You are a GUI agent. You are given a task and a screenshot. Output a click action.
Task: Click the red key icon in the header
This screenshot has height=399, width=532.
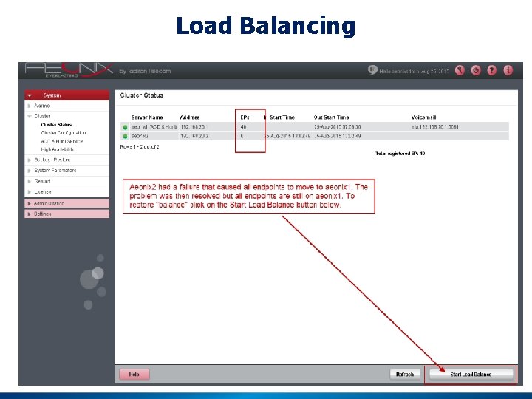460,71
